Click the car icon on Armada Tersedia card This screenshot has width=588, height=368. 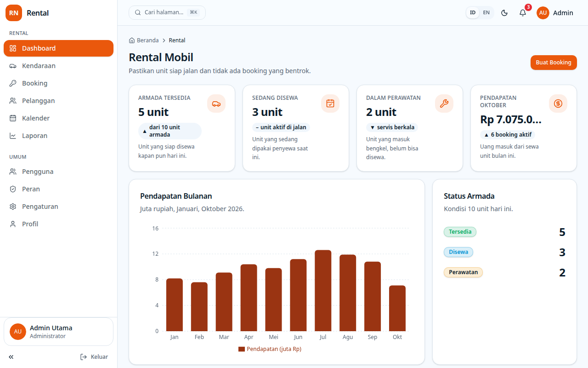(x=216, y=103)
